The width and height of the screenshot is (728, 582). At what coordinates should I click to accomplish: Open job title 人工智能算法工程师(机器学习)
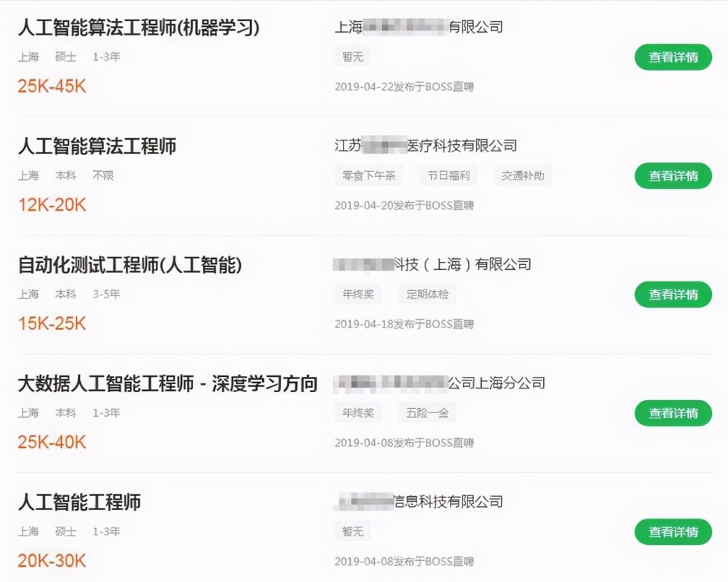[x=138, y=28]
